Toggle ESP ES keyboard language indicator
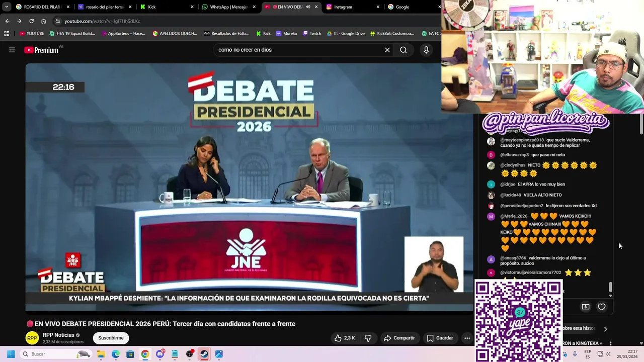Viewport: 644px width, 362px height. (x=588, y=354)
